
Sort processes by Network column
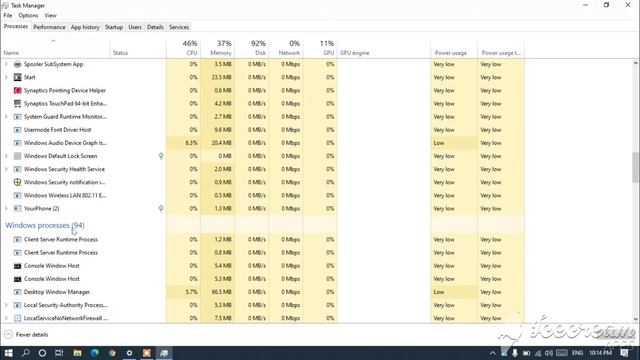[286, 48]
